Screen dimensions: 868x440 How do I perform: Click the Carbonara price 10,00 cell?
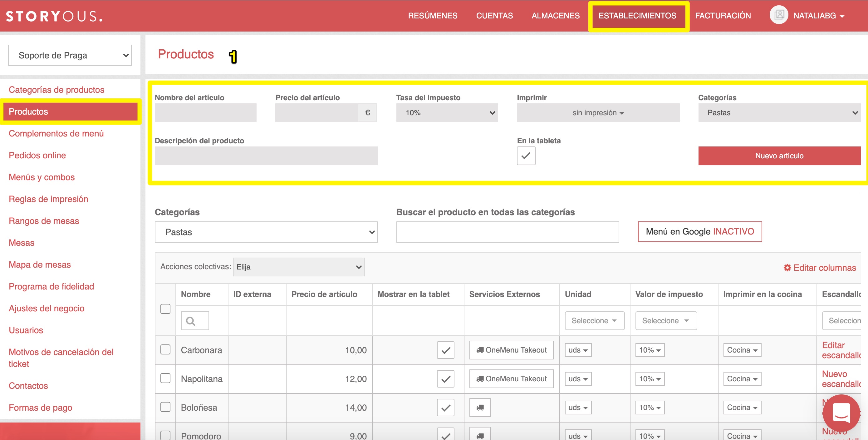[x=329, y=350]
